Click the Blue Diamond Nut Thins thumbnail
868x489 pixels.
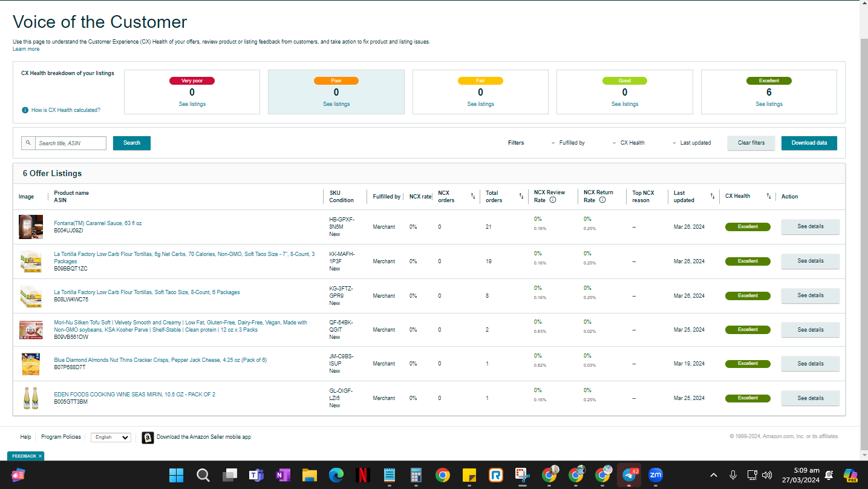[x=31, y=364]
